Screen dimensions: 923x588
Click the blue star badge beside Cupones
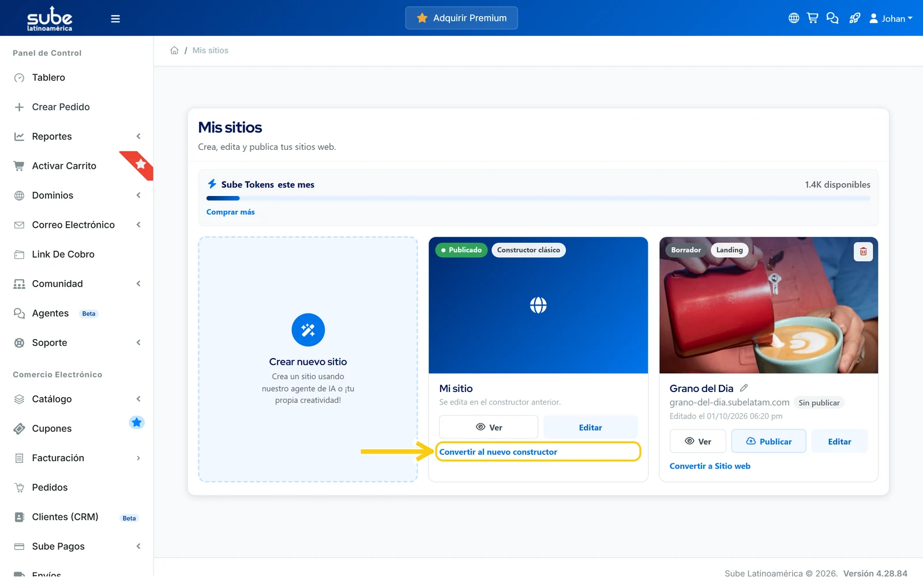click(x=136, y=423)
